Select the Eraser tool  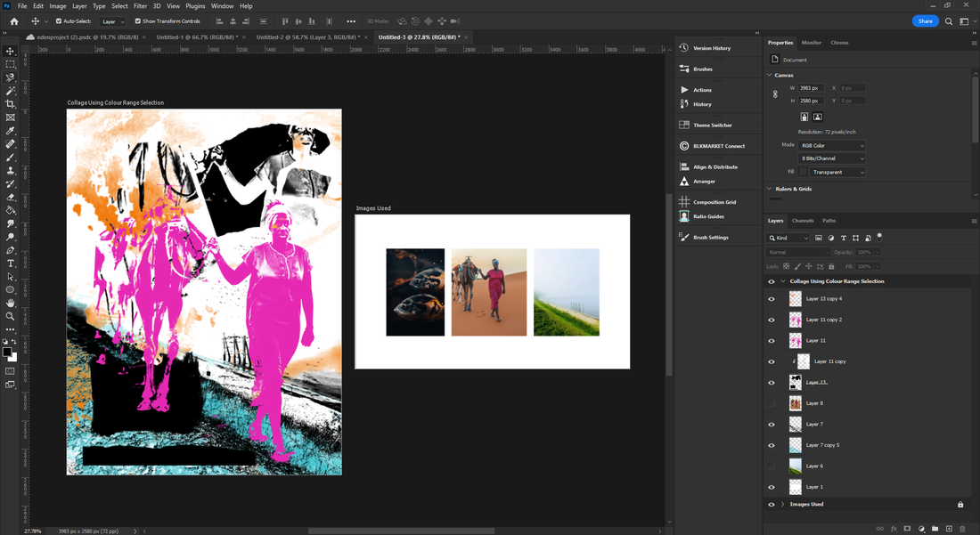(10, 198)
